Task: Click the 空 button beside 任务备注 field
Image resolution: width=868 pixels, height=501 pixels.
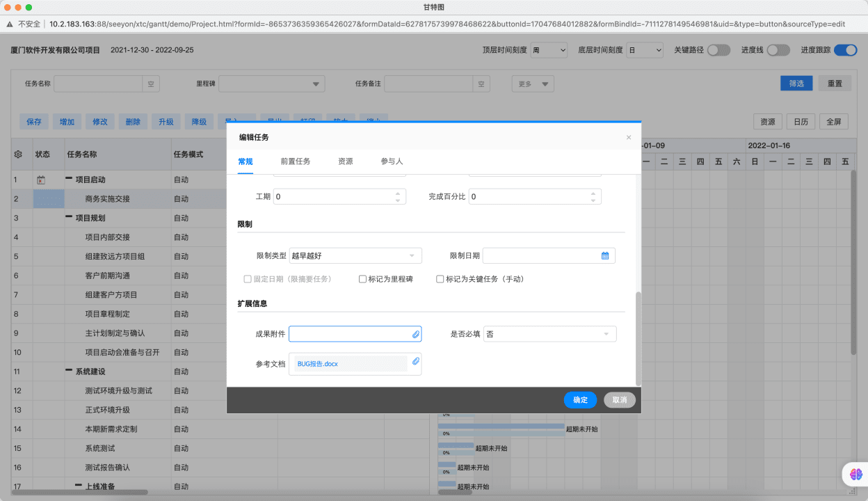Action: pyautogui.click(x=482, y=83)
